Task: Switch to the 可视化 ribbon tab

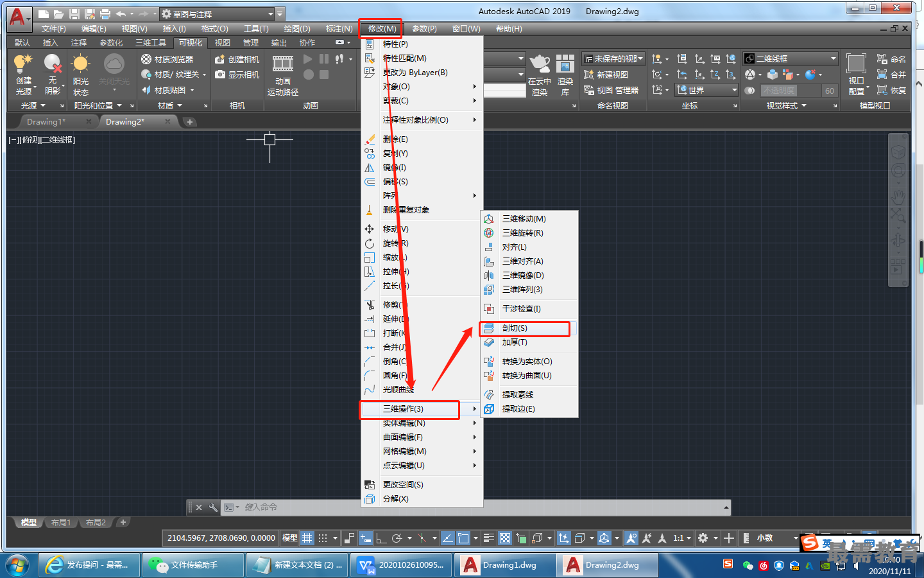Action: tap(191, 43)
